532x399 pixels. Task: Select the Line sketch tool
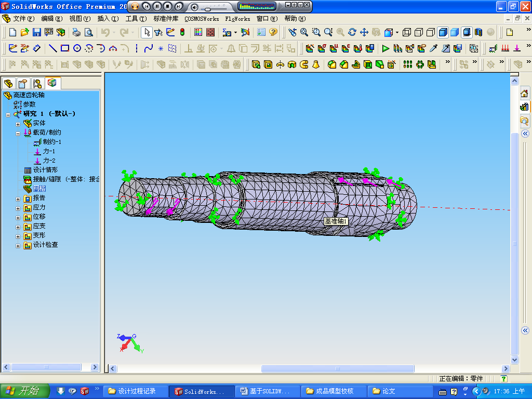[x=52, y=48]
